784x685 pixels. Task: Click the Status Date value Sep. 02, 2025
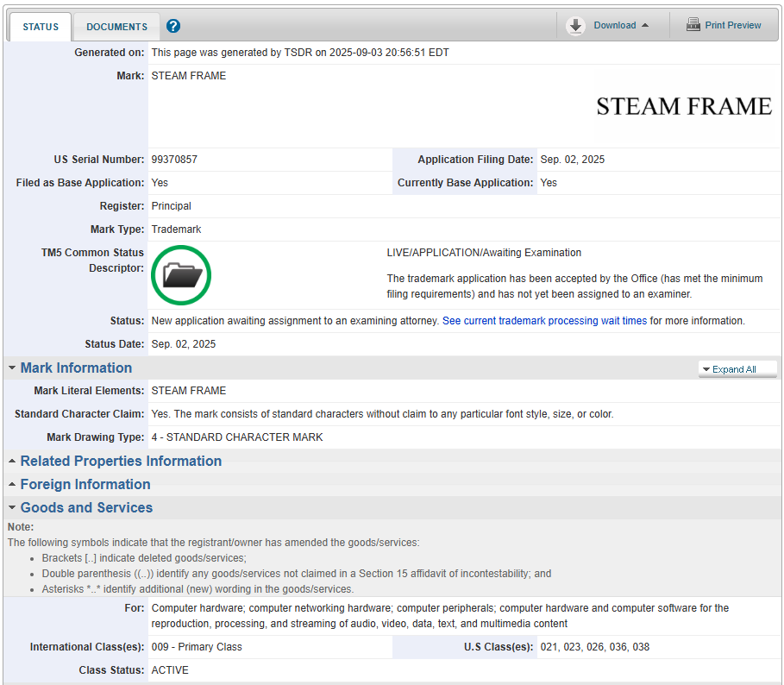(x=184, y=344)
